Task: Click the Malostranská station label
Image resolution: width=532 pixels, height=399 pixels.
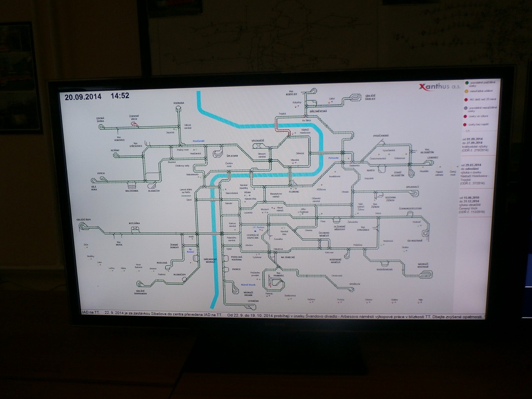Action: point(192,175)
